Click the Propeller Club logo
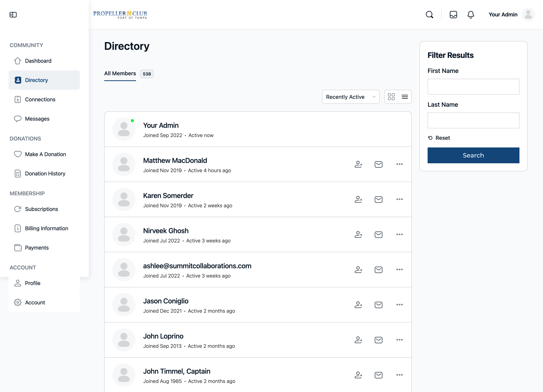The width and height of the screenshot is (543, 392). (x=120, y=15)
